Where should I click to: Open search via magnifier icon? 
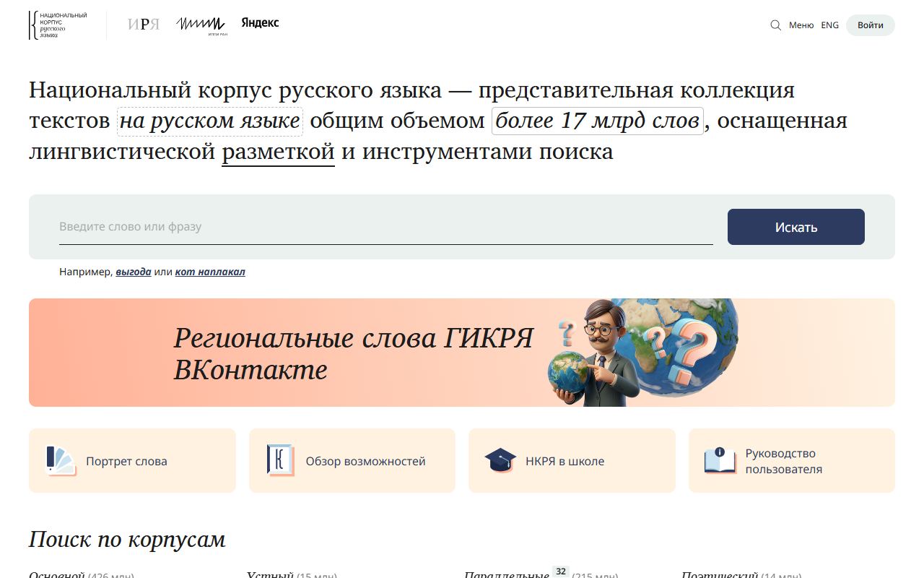tap(776, 25)
